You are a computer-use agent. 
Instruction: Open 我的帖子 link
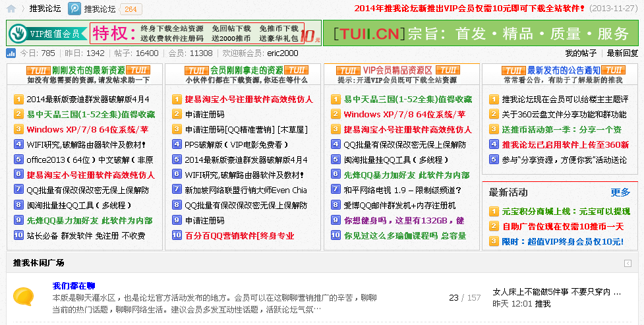tap(581, 53)
